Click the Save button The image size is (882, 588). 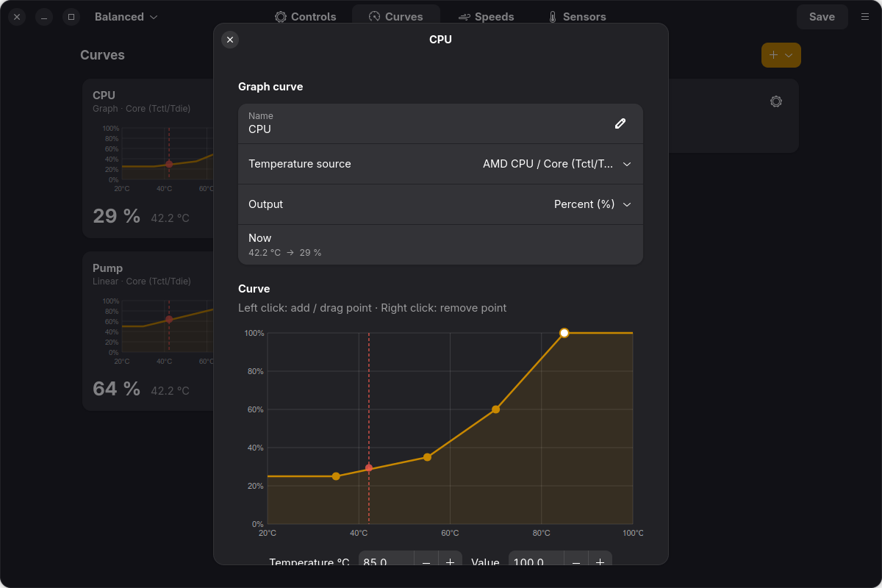click(x=822, y=16)
